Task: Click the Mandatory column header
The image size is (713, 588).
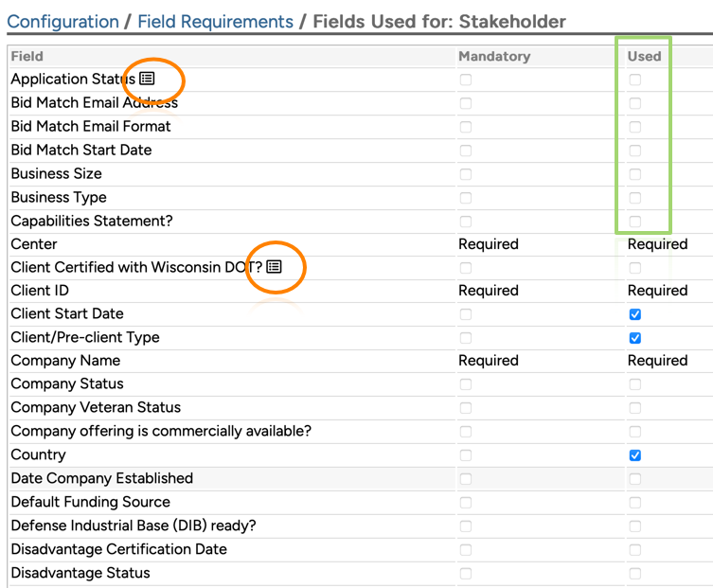Action: click(x=494, y=57)
